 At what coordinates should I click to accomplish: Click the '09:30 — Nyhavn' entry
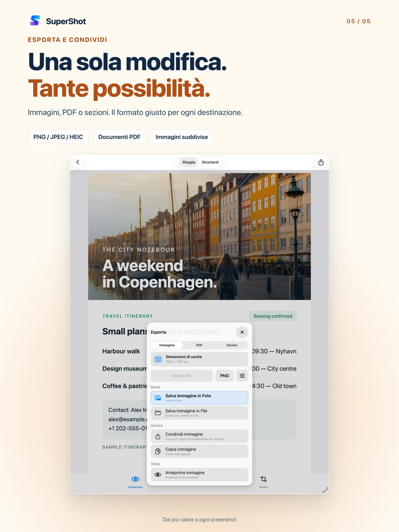pos(274,351)
